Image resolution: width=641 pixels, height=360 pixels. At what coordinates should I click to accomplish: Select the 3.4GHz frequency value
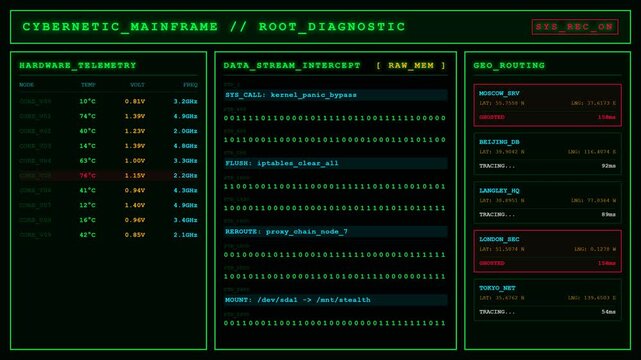coord(185,220)
